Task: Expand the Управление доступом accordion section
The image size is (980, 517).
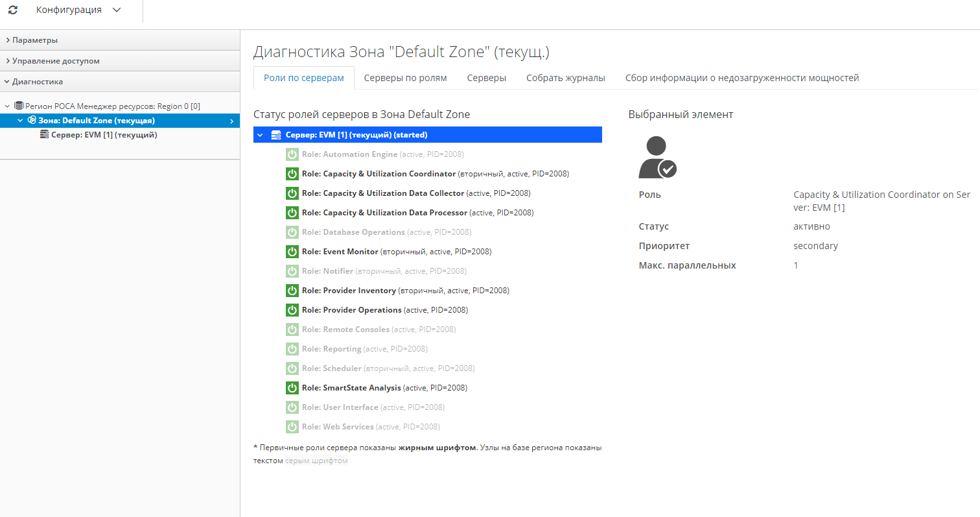Action: pos(56,61)
